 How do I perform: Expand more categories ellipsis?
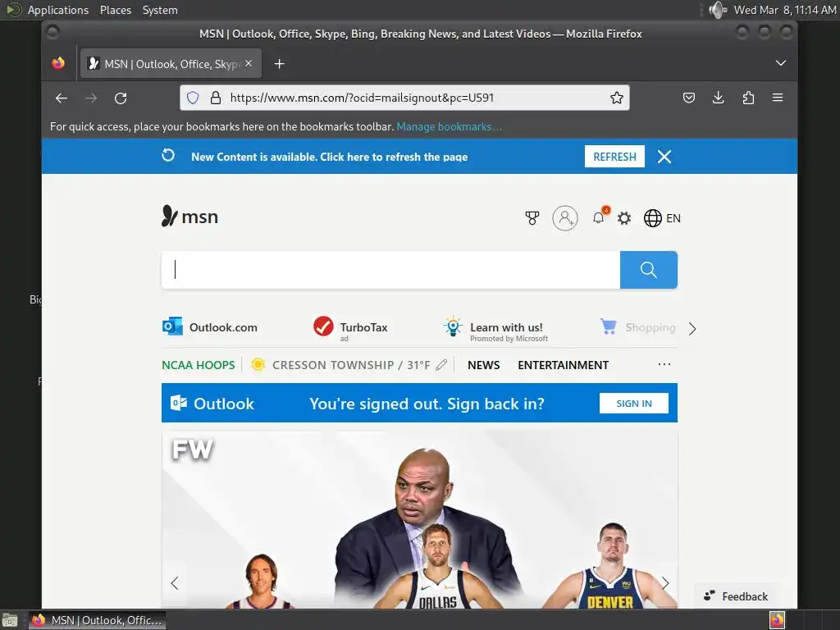[x=664, y=364]
